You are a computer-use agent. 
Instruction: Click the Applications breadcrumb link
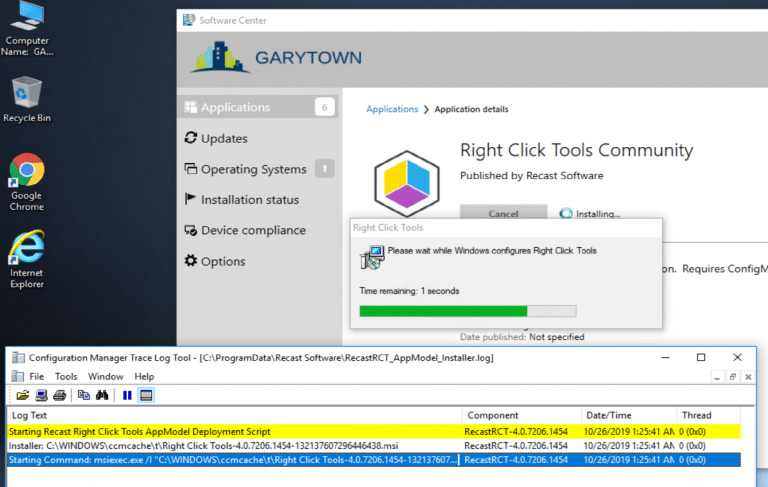coord(392,109)
